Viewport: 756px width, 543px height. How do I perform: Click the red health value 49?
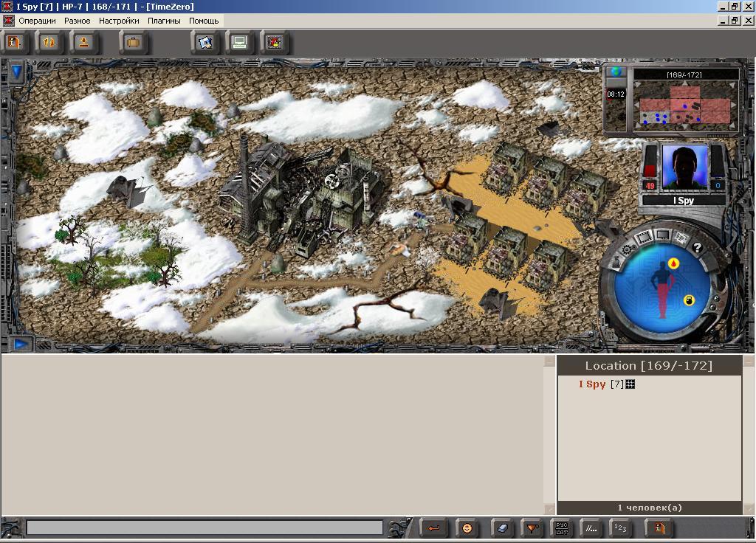tap(650, 185)
